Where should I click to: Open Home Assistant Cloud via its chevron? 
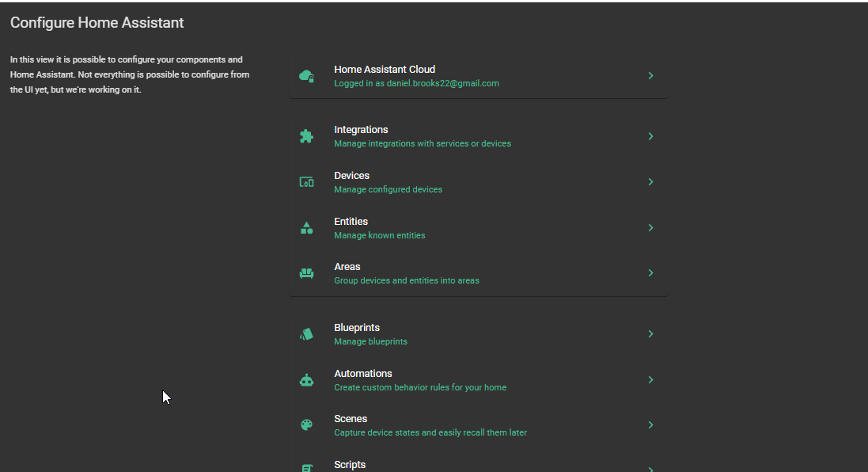[651, 76]
